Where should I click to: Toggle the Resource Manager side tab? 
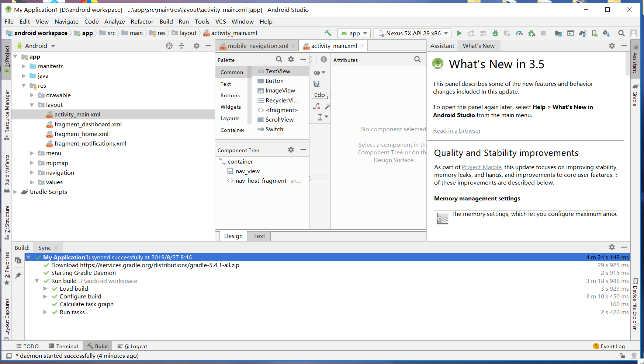point(7,115)
